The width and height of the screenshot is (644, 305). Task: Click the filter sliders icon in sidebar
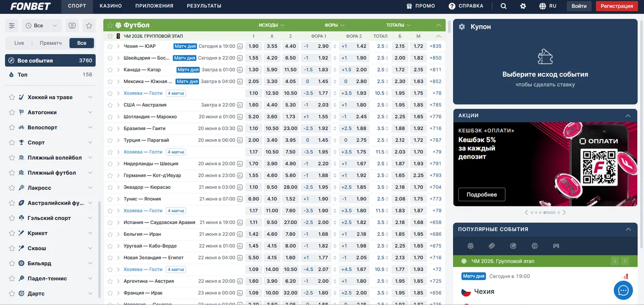click(12, 26)
